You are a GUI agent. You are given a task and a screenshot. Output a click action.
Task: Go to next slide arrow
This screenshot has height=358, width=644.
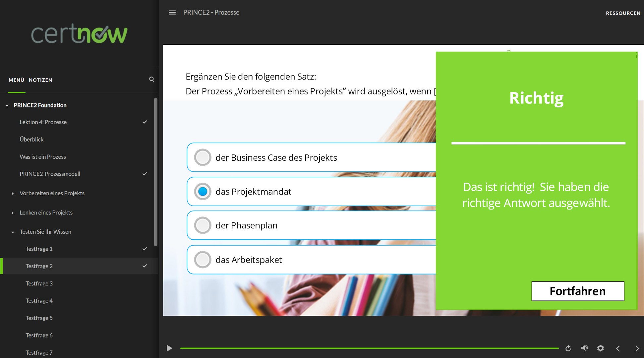click(x=637, y=348)
